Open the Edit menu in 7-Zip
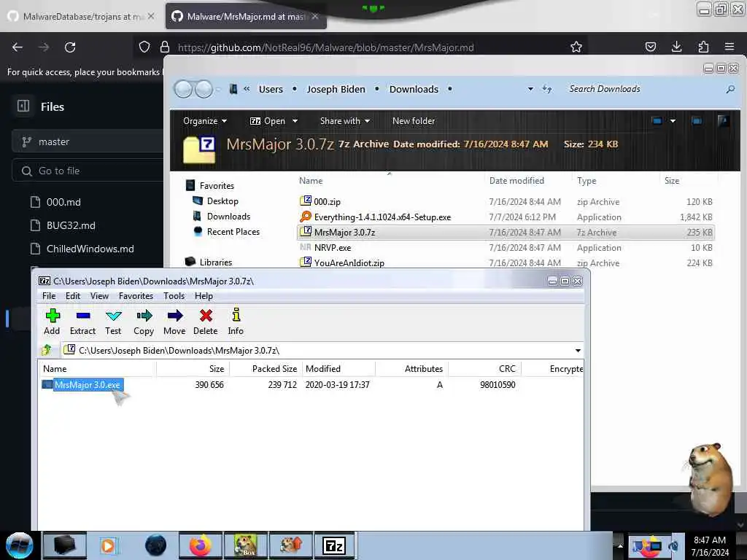 click(x=73, y=296)
